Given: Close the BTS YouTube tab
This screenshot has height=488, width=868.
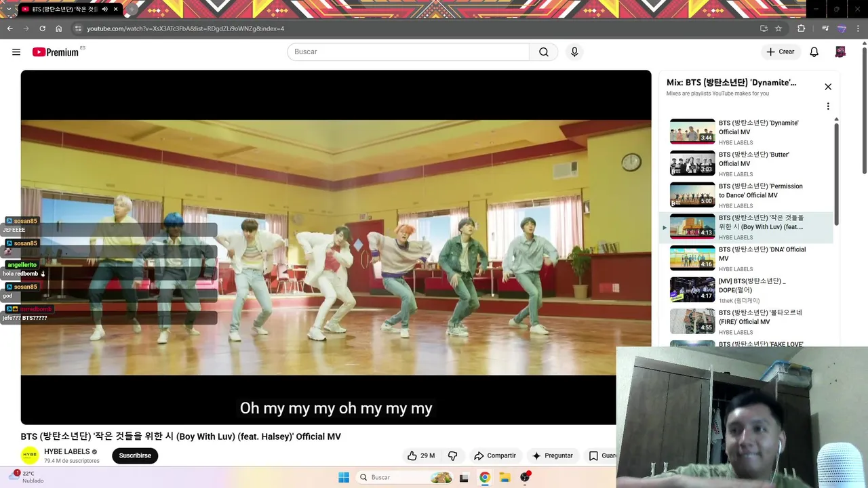Looking at the screenshot, I should point(116,9).
